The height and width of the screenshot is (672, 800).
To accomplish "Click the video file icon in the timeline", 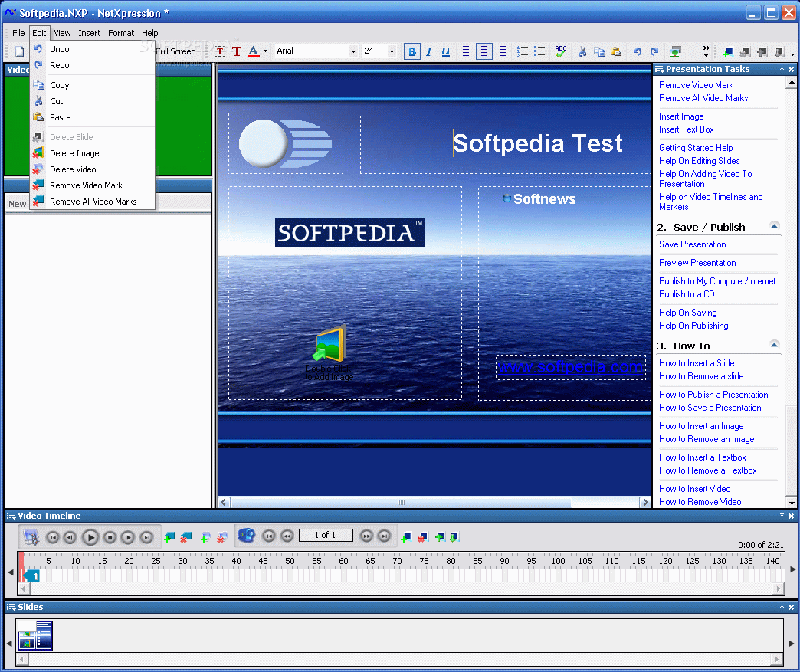I will pos(31,537).
